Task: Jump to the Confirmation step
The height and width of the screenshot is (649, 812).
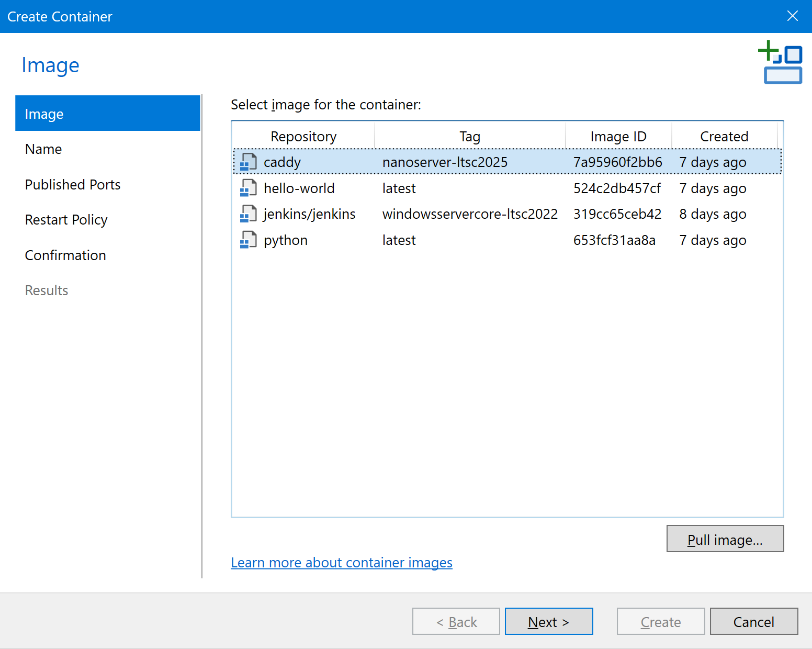Action: (x=65, y=255)
